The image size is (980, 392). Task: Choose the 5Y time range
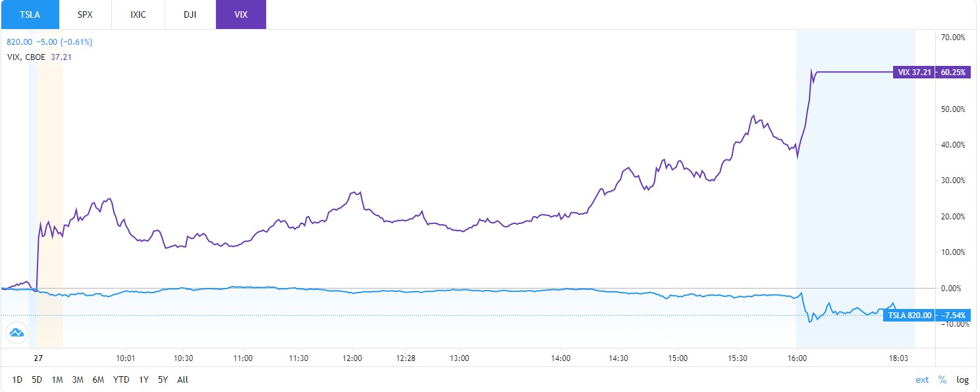tap(163, 379)
